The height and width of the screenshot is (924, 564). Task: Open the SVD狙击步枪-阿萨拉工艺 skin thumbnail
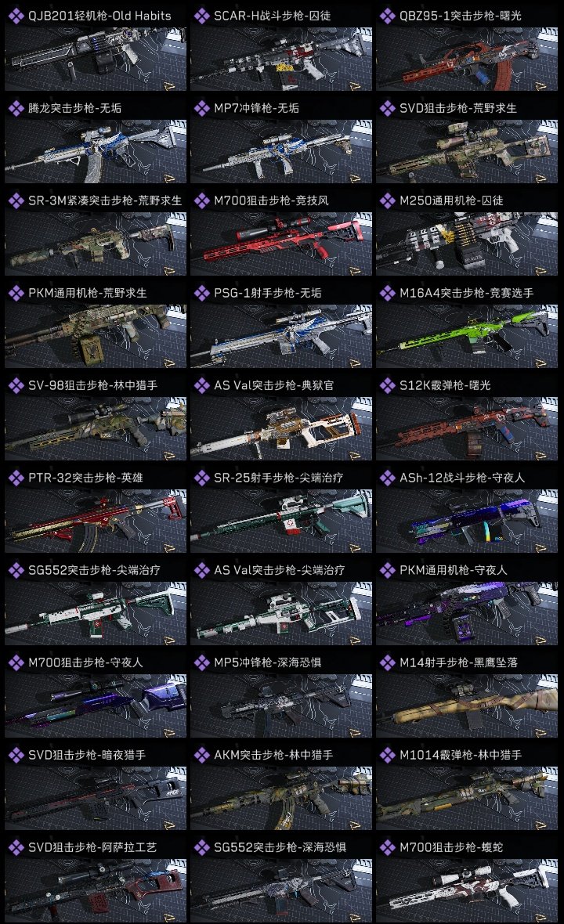click(x=96, y=891)
